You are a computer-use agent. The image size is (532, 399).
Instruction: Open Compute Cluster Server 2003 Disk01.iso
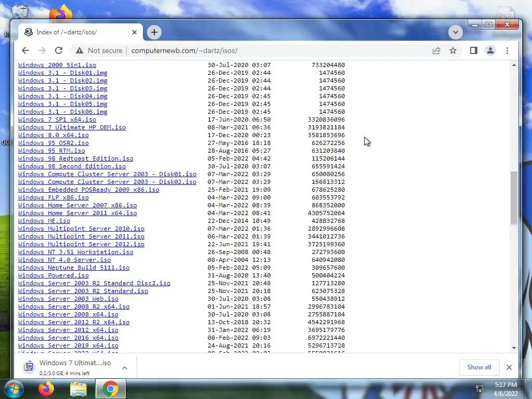[x=107, y=174]
